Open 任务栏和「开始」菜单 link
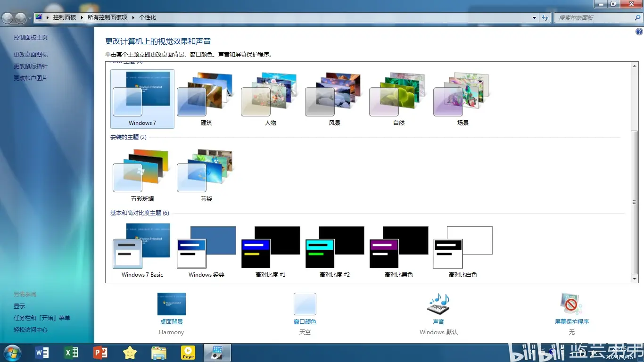 [42, 318]
